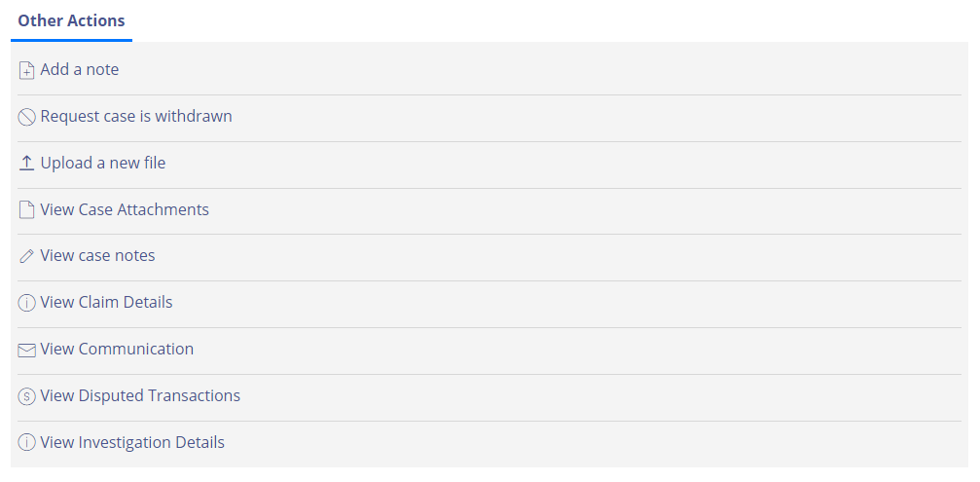The width and height of the screenshot is (980, 482).
Task: Click the withdrawn prohibited-circle icon
Action: [x=26, y=117]
